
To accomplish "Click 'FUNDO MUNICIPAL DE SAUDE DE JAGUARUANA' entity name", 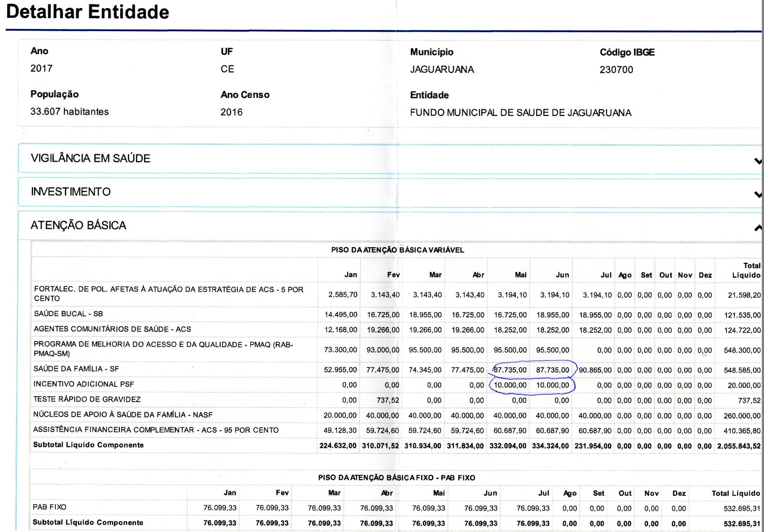I will pos(521,113).
